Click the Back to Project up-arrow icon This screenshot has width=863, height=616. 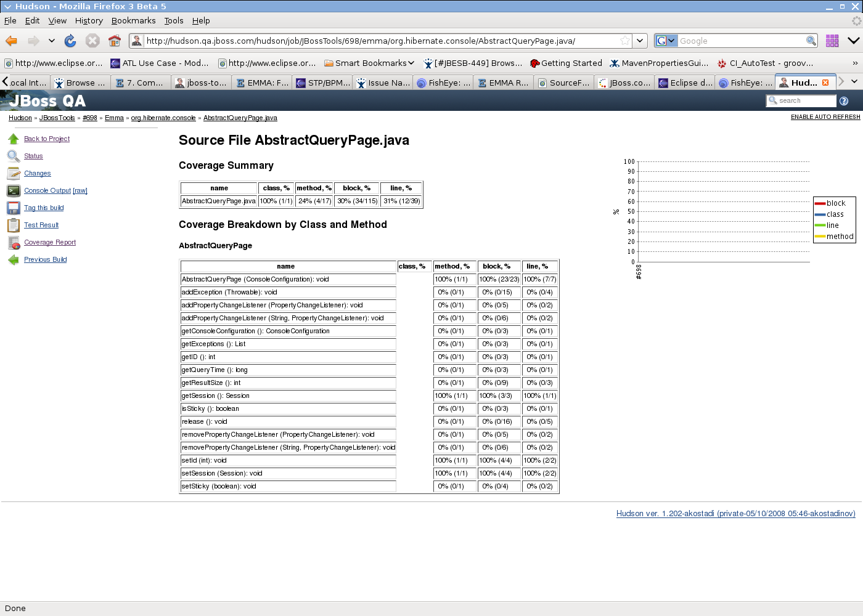point(14,139)
